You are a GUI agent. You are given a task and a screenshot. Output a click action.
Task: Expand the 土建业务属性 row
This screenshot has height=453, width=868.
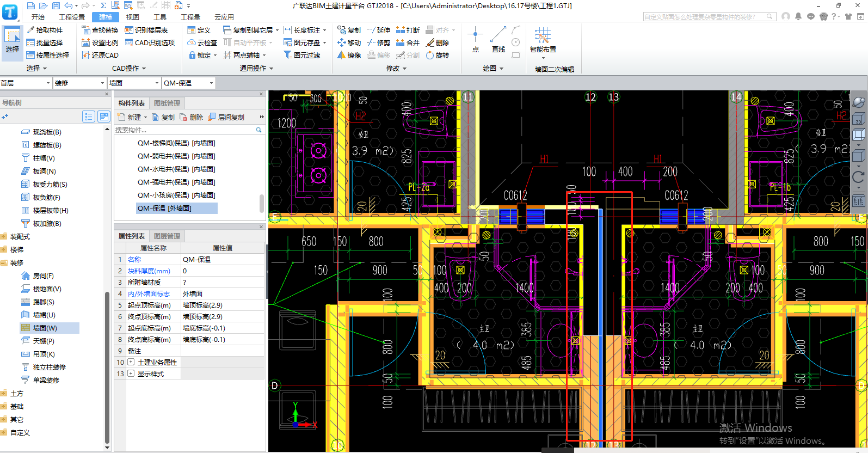(131, 362)
